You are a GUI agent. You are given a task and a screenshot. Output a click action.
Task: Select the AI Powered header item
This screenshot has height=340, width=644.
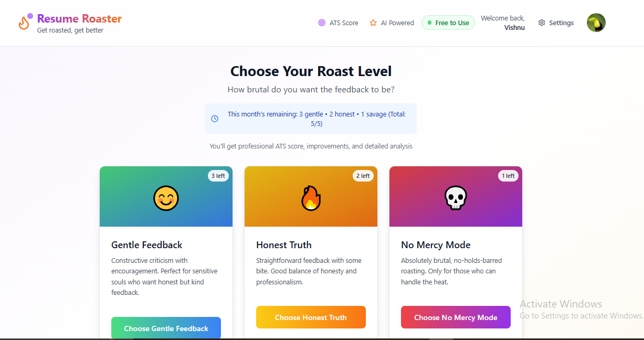point(392,23)
